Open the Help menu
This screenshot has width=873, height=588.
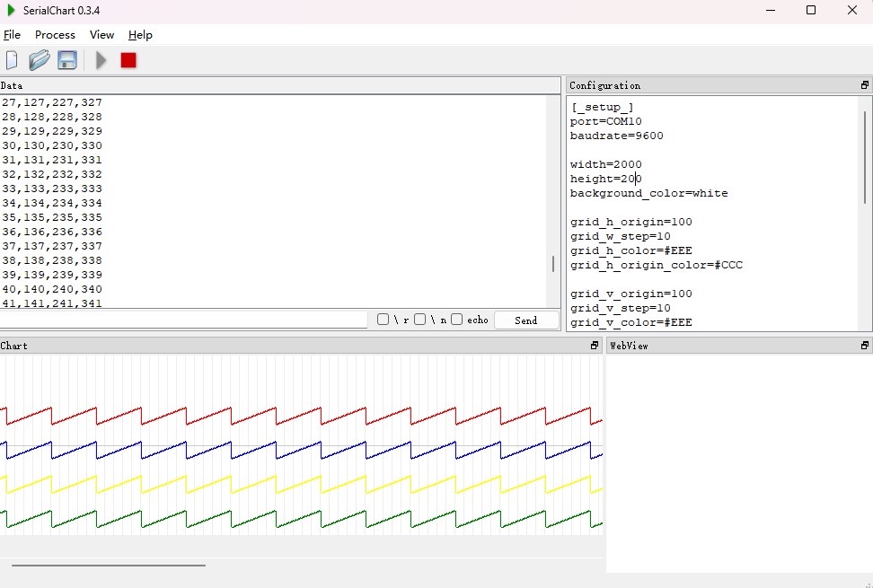pyautogui.click(x=140, y=34)
